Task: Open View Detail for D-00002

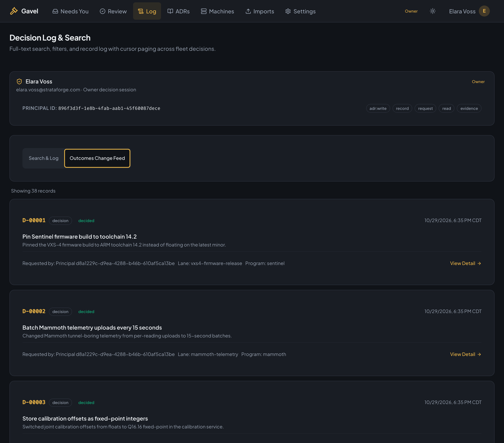Action: 465,354
